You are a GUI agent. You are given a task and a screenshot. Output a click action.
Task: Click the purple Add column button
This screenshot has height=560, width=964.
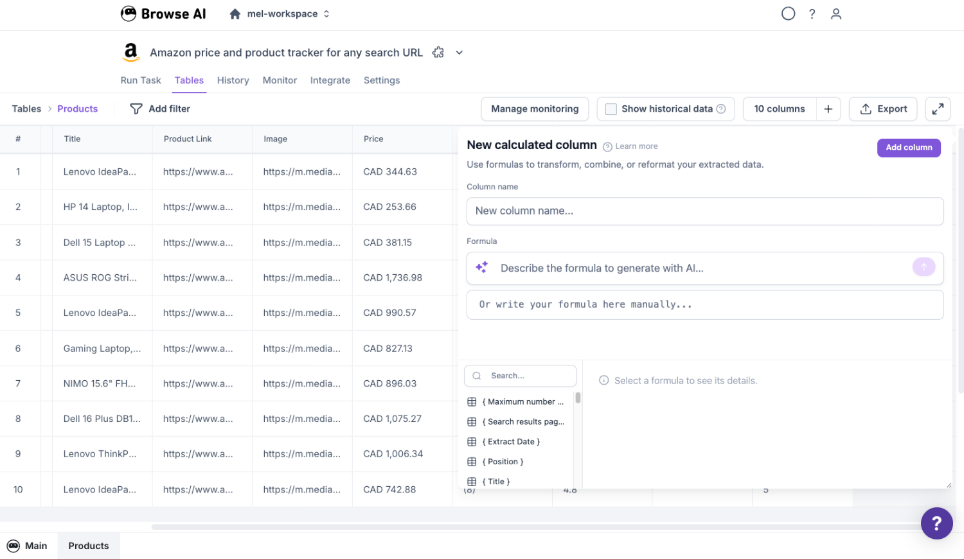click(x=909, y=148)
